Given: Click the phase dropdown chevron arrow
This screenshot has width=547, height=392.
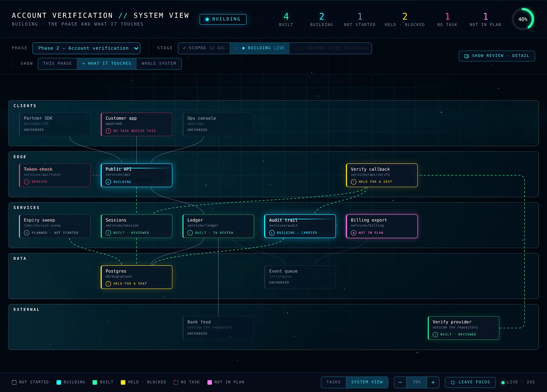Looking at the screenshot, I should (136, 49).
